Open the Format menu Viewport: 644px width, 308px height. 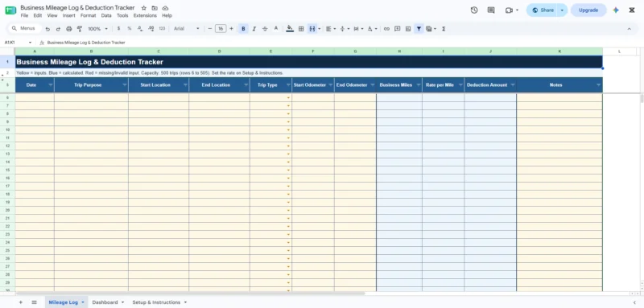pos(88,15)
